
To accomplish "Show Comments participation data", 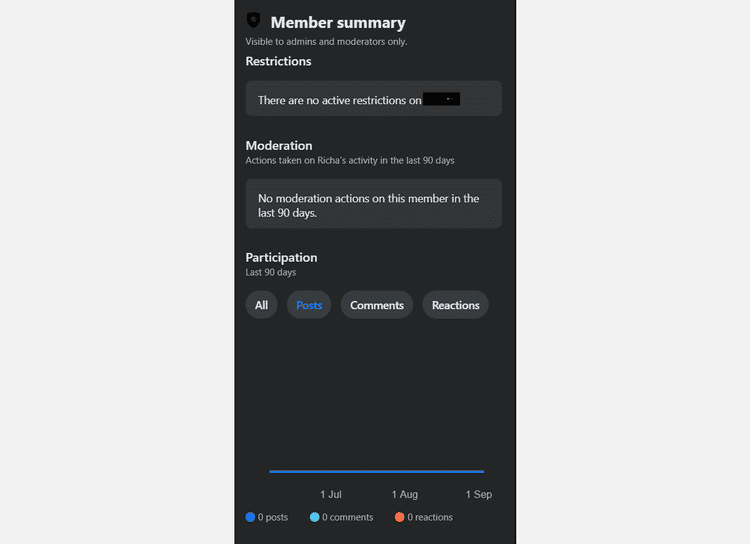I will 377,305.
